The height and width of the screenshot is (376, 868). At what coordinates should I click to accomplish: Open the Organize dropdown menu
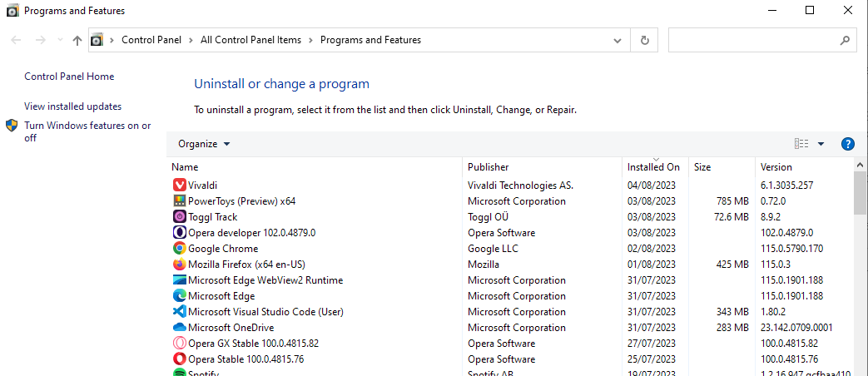204,144
